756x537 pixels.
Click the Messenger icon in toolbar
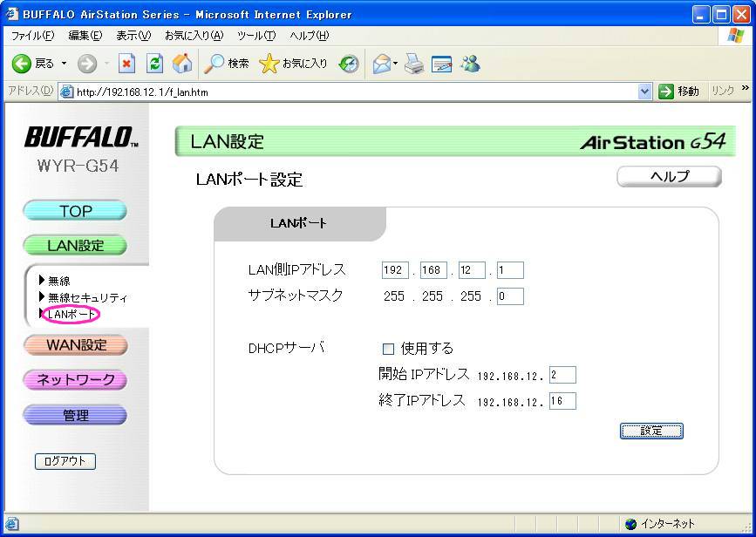tap(471, 64)
